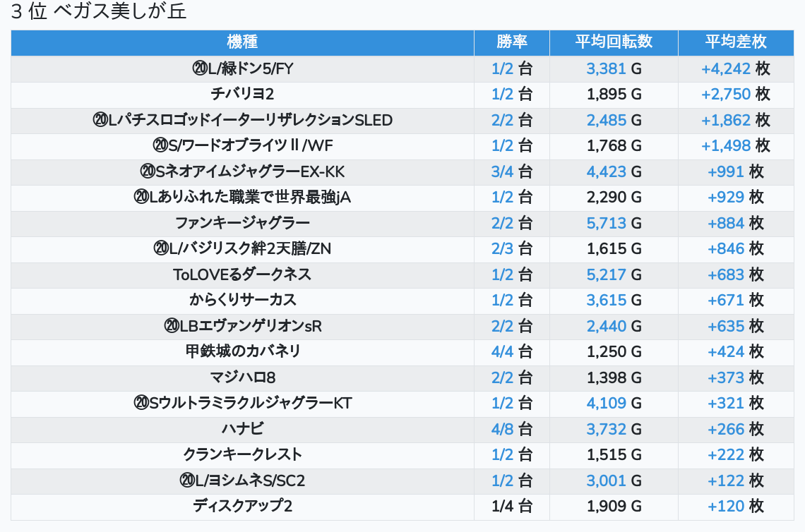Click the ファンキージャグラー machine name
The height and width of the screenshot is (532, 805).
(x=242, y=224)
